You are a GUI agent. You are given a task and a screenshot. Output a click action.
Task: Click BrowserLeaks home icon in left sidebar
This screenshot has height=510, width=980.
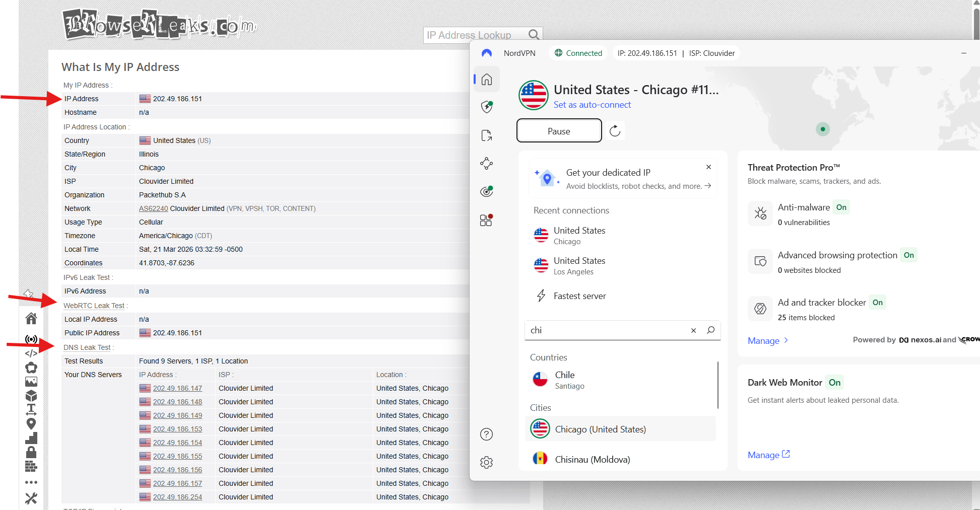(x=31, y=318)
